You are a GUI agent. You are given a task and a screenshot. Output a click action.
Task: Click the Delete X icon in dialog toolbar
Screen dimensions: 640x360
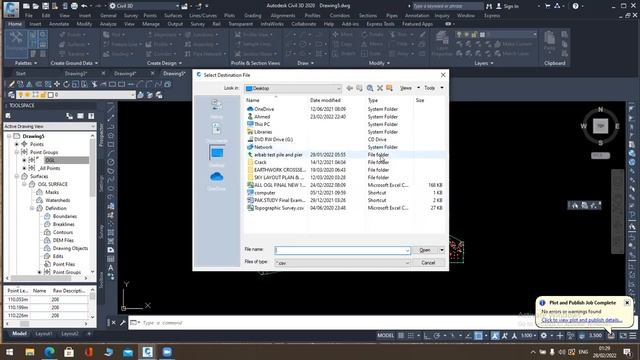click(380, 88)
